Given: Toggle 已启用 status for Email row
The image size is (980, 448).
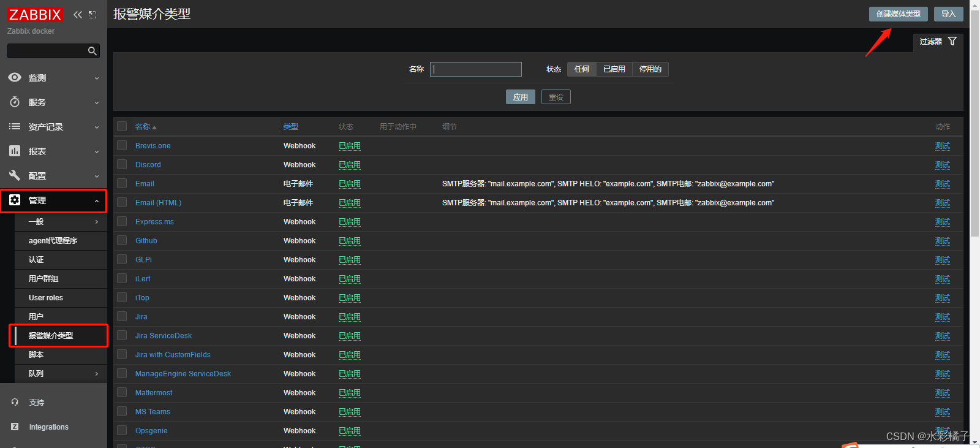Looking at the screenshot, I should pyautogui.click(x=350, y=184).
